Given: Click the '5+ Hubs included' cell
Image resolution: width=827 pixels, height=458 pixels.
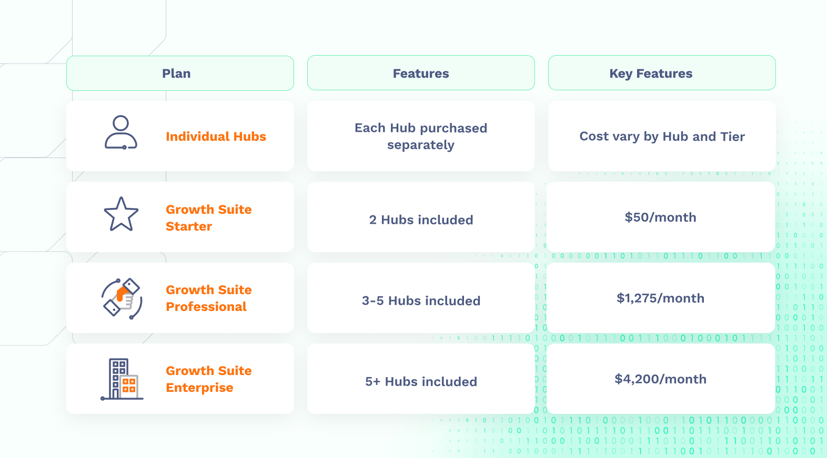Looking at the screenshot, I should coord(421,379).
